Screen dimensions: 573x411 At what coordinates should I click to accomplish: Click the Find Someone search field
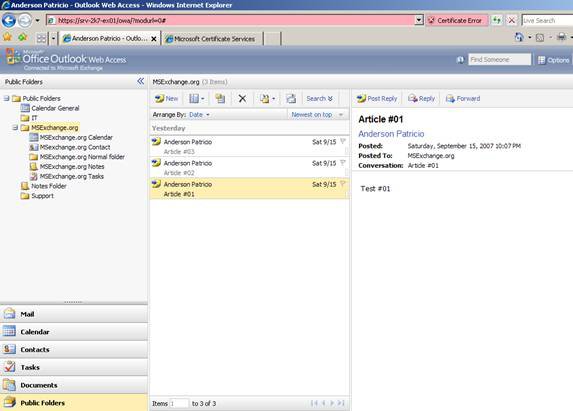point(499,60)
